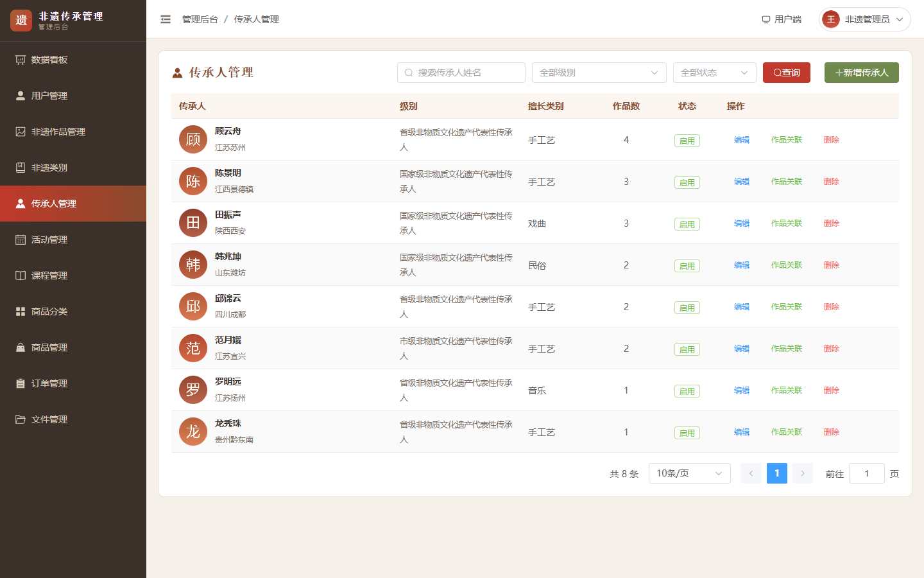Click the red 查询 button
This screenshot has width=924, height=578.
(x=787, y=73)
